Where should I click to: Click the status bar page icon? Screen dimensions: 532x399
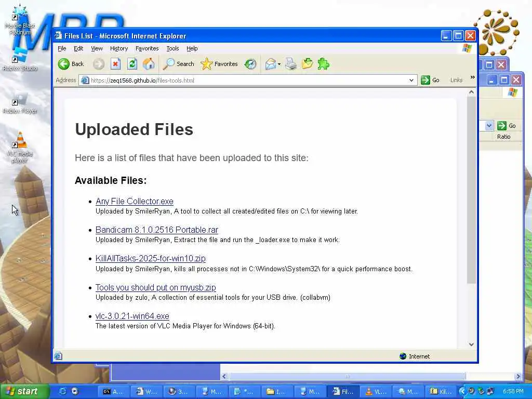click(x=58, y=356)
